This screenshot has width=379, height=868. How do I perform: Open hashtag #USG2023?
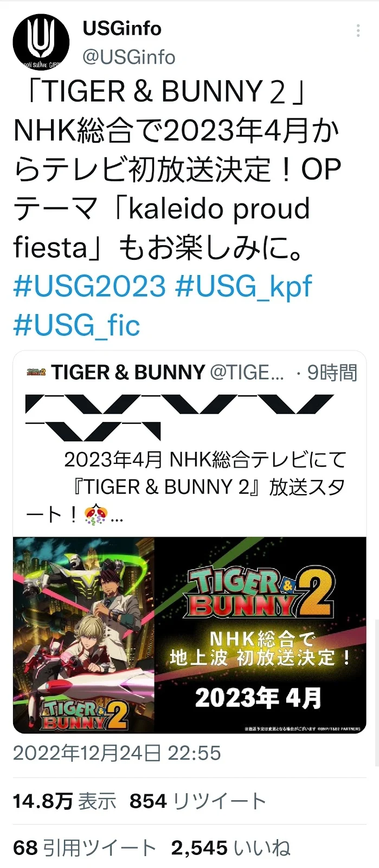(89, 286)
